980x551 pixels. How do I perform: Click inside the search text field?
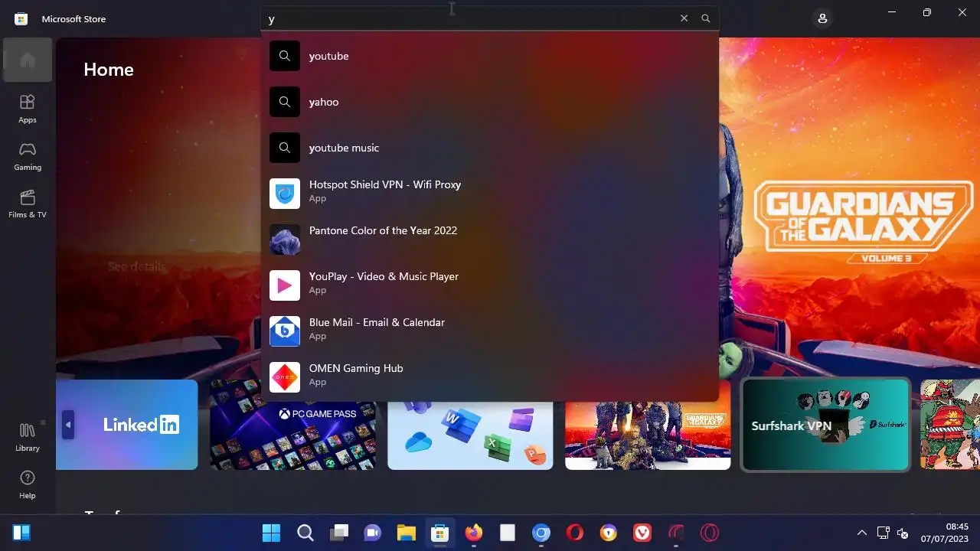[x=469, y=18]
